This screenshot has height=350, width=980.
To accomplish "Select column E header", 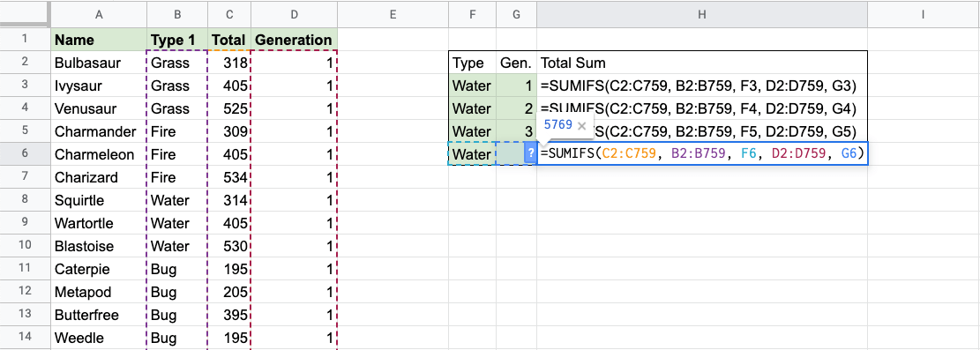I will click(393, 14).
